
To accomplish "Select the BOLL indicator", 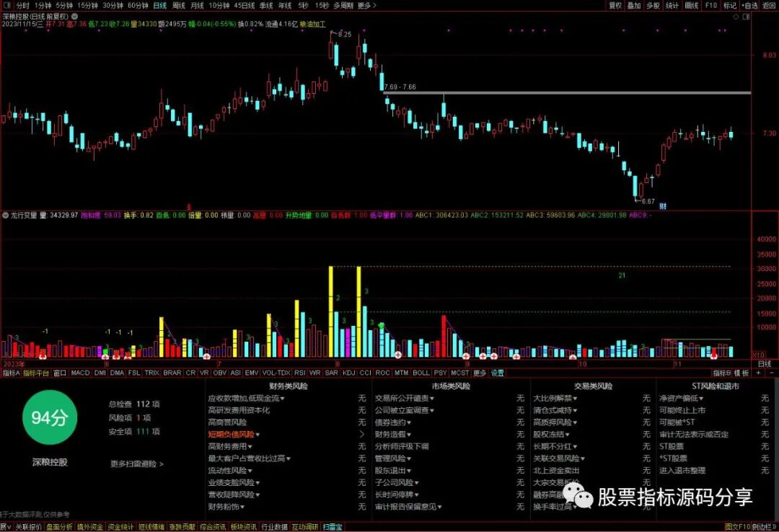I will [x=421, y=373].
